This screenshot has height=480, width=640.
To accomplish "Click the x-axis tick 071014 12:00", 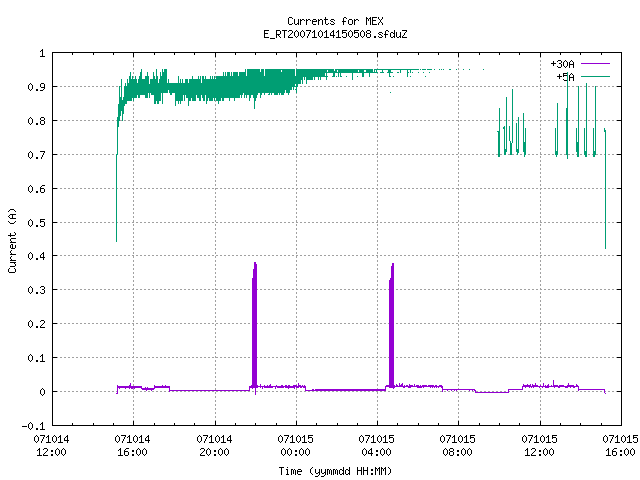I will (51, 445).
